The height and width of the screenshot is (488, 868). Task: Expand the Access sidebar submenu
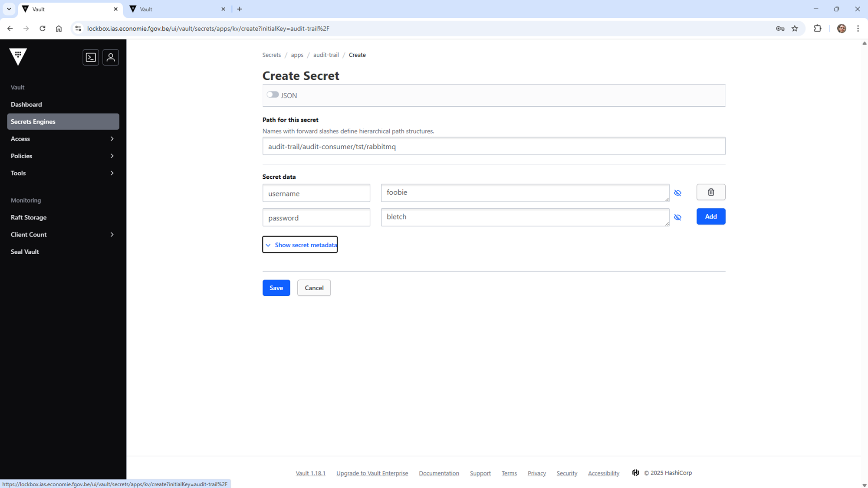tap(63, 139)
